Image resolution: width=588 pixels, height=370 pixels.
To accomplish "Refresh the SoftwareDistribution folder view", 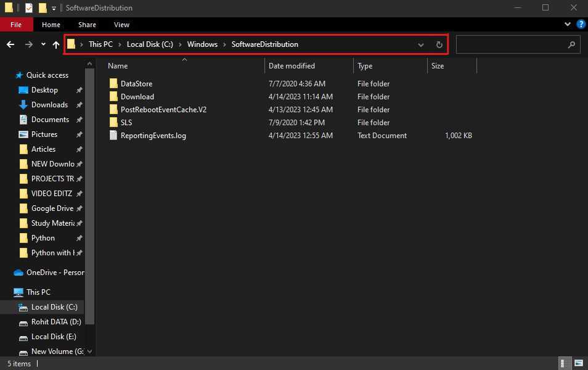I will [439, 44].
